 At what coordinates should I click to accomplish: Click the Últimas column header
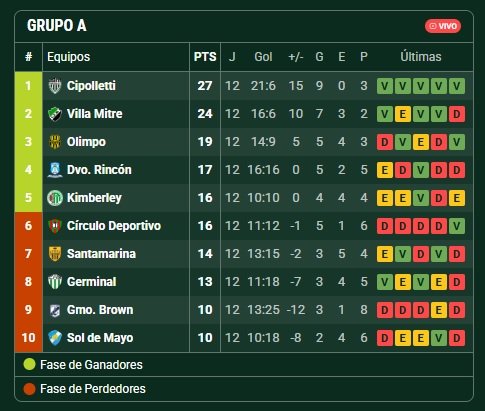tap(421, 57)
